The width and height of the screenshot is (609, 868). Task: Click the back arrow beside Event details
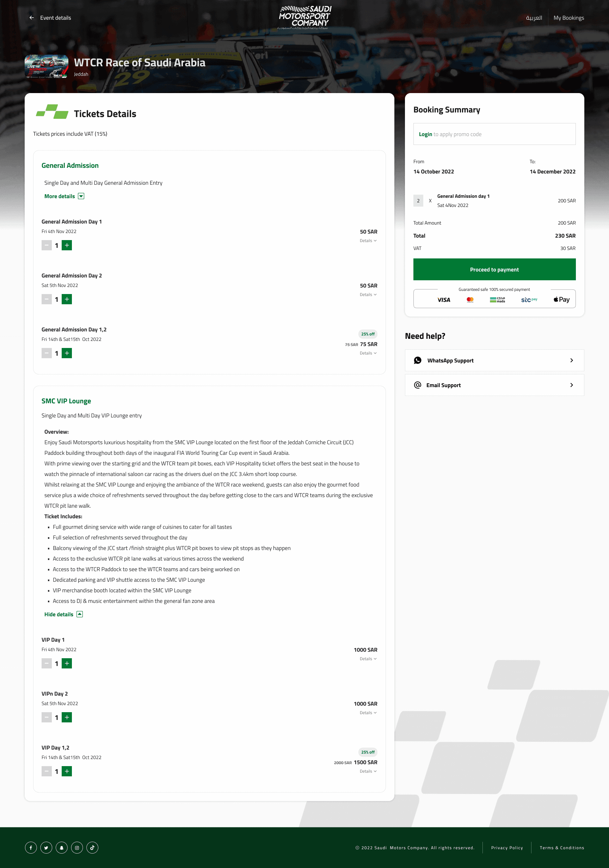click(x=32, y=18)
